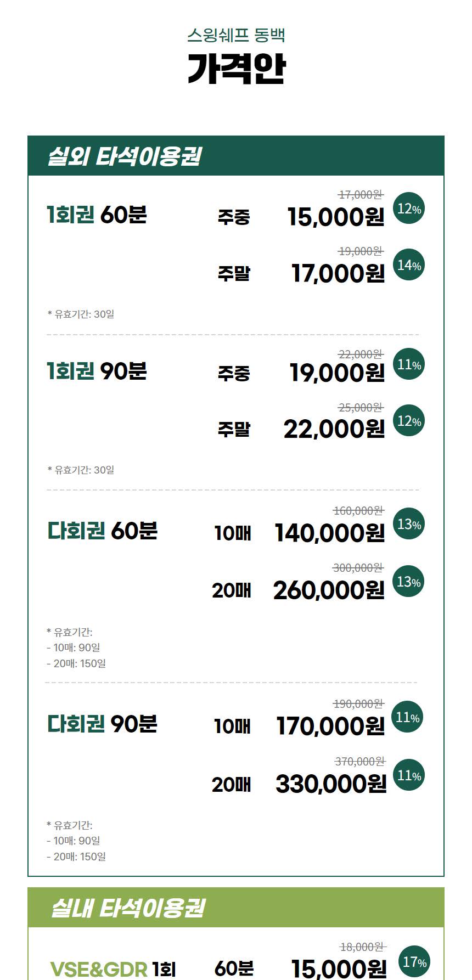Click the 330,000원 price for 20매
Image resolution: width=472 pixels, height=980 pixels.
pyautogui.click(x=331, y=784)
